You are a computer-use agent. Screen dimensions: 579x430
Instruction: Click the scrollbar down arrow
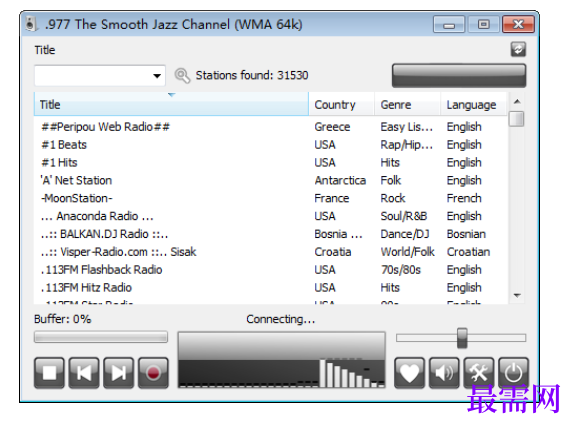pos(517,296)
